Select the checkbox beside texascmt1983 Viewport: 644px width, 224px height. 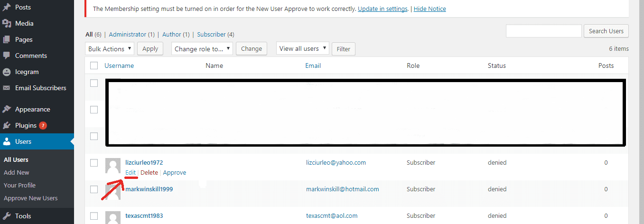94,216
